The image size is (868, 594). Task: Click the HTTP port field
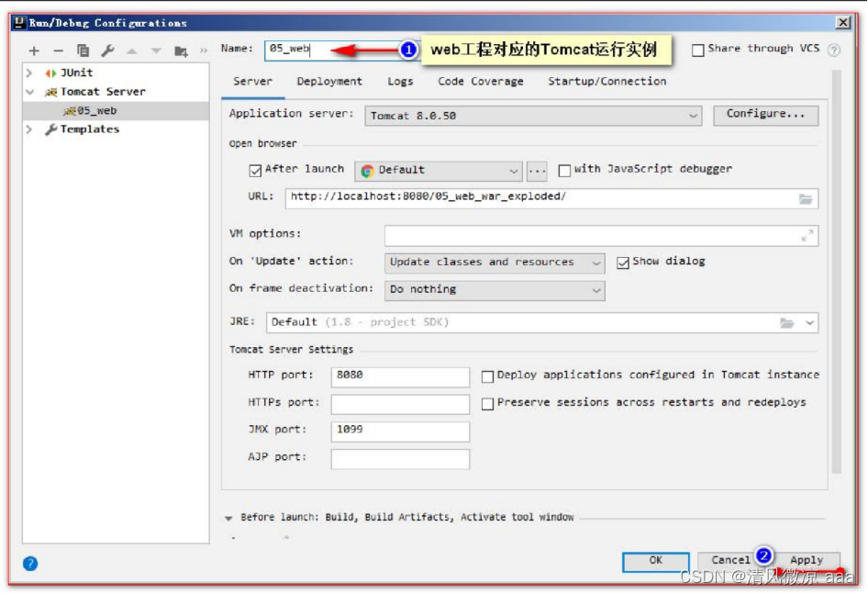(x=400, y=376)
